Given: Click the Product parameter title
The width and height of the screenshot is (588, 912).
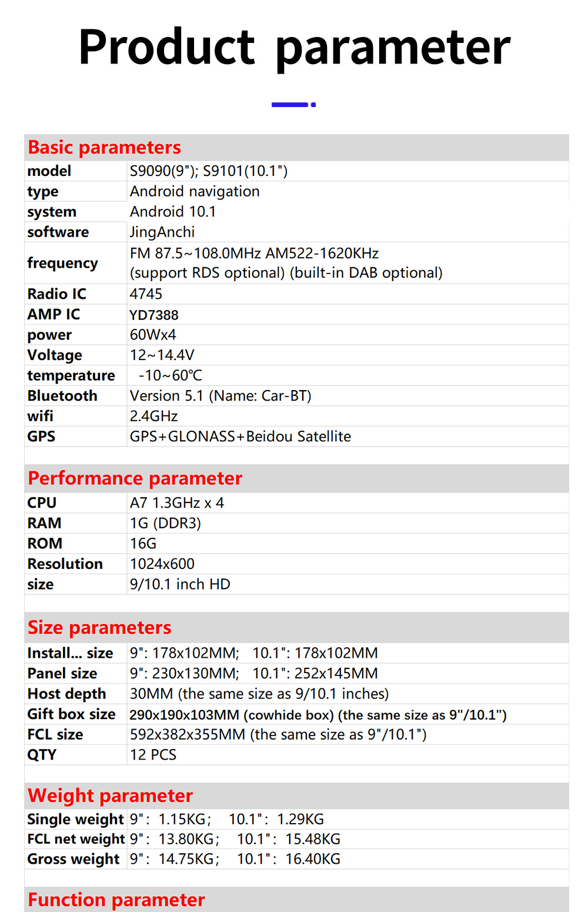Looking at the screenshot, I should (294, 47).
